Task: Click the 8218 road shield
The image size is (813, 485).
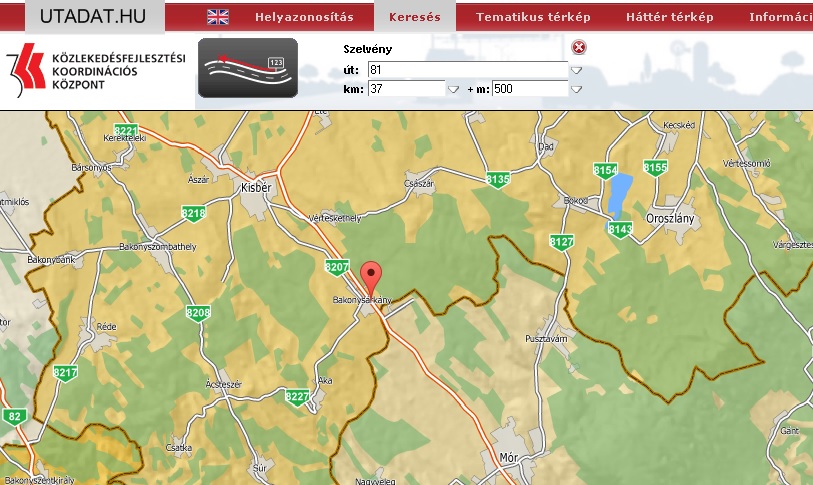Action: (194, 213)
